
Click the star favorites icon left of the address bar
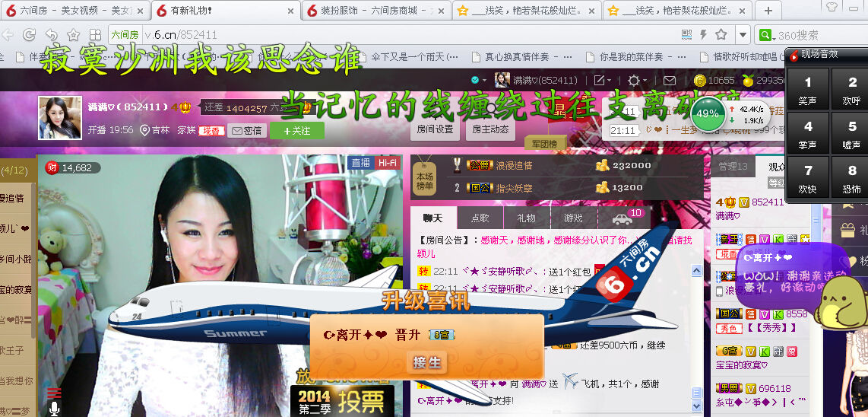[x=73, y=35]
